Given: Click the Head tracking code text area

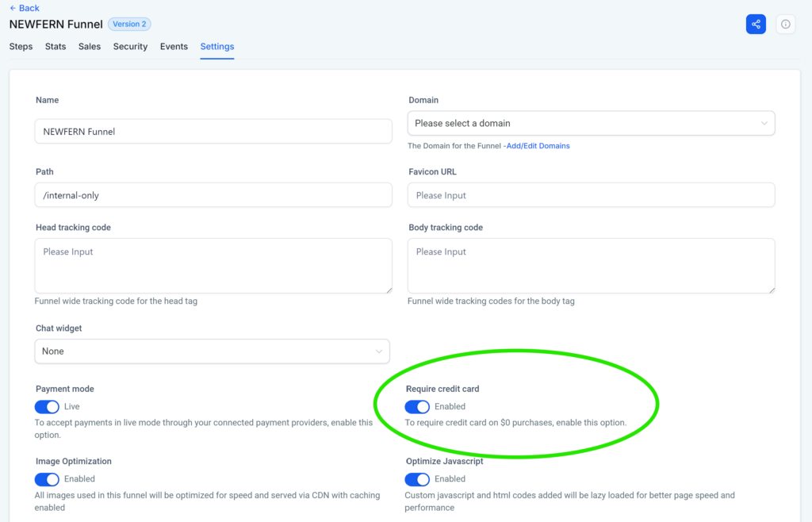Looking at the screenshot, I should pyautogui.click(x=212, y=266).
